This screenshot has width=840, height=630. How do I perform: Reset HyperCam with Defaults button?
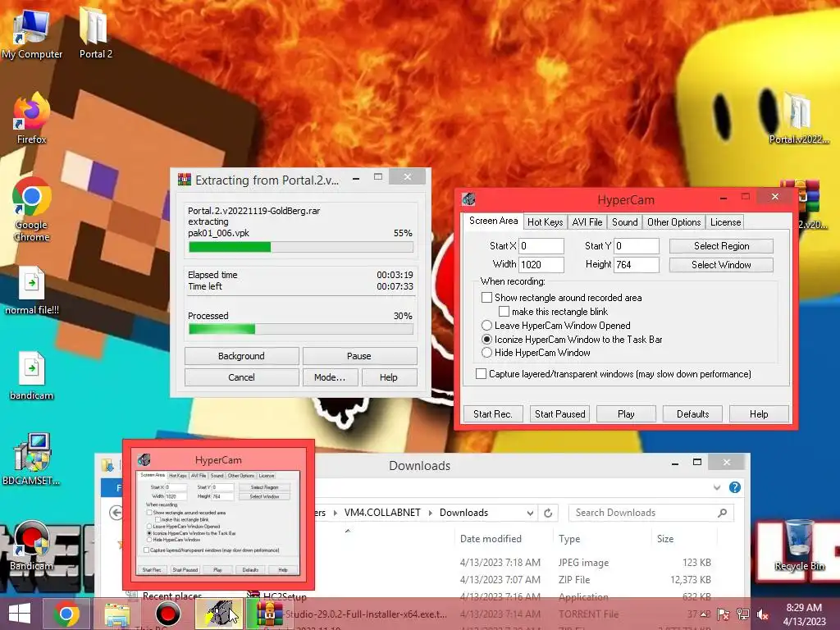coord(692,413)
